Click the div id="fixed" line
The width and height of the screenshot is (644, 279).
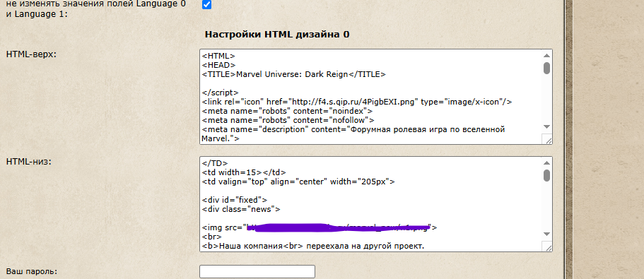point(235,200)
